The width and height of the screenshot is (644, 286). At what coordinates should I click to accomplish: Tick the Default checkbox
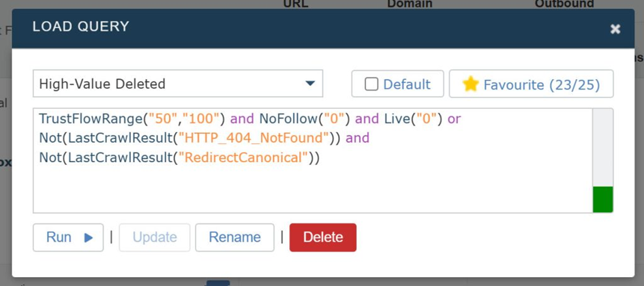371,84
